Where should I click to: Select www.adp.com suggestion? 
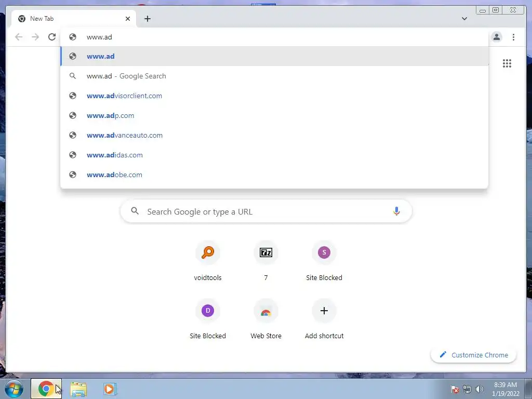pos(274,115)
